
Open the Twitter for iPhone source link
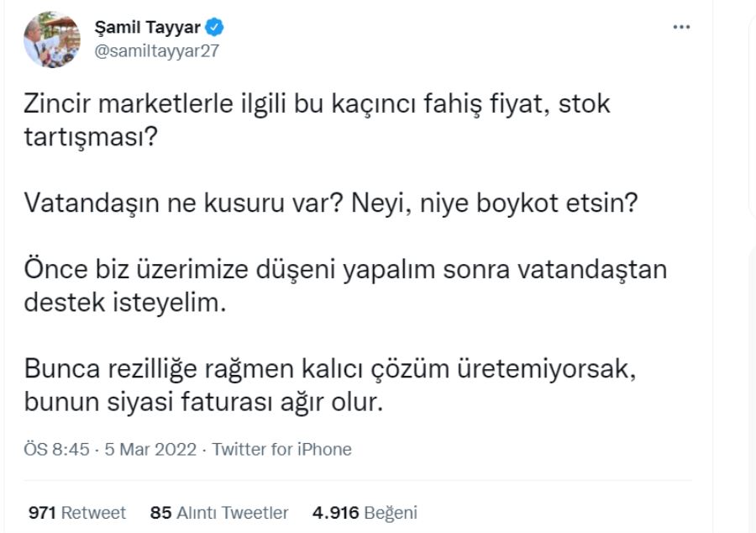282,449
